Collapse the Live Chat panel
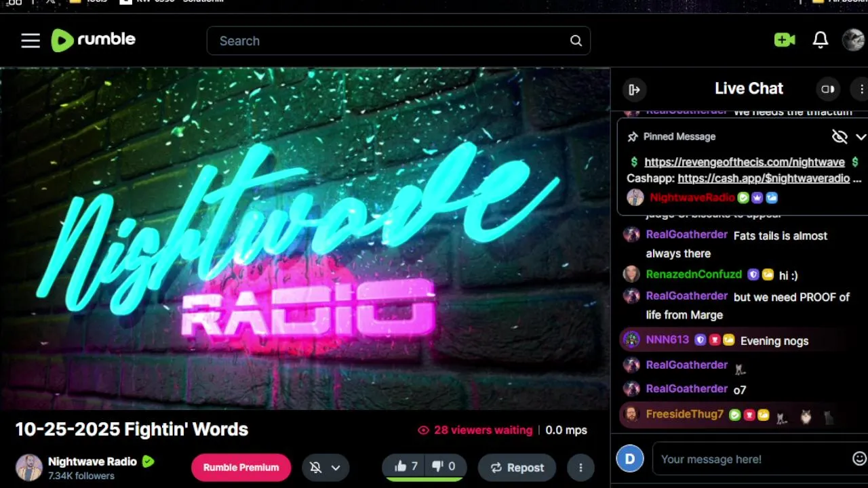The image size is (868, 488). [x=634, y=89]
